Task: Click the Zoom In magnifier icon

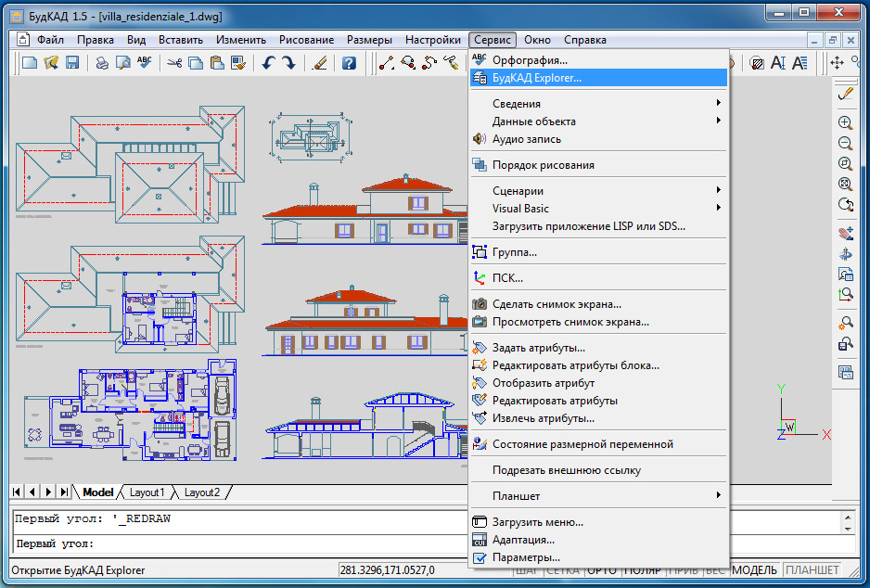Action: coord(845,122)
